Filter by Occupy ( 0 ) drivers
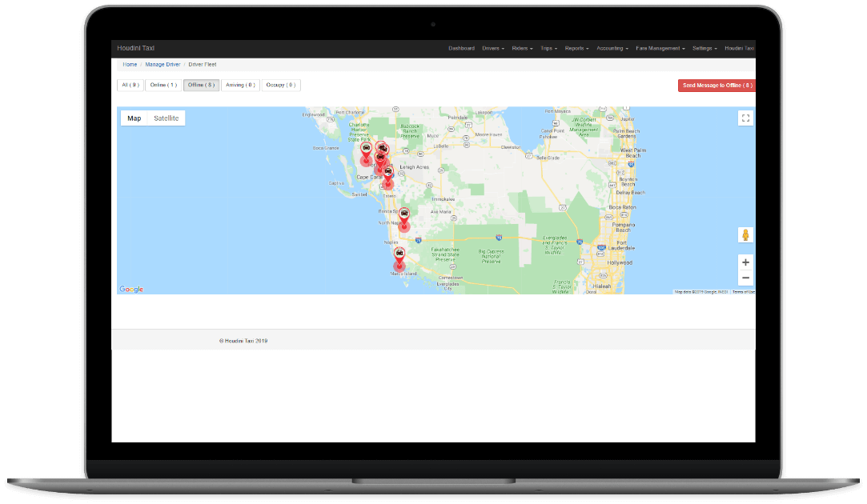Image resolution: width=867 pixels, height=504 pixels. (281, 85)
